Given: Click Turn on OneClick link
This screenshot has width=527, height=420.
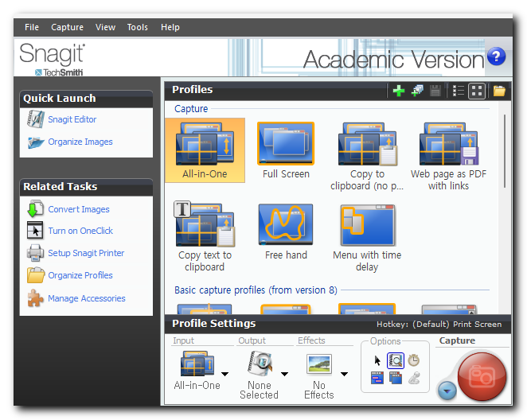Looking at the screenshot, I should click(x=80, y=231).
